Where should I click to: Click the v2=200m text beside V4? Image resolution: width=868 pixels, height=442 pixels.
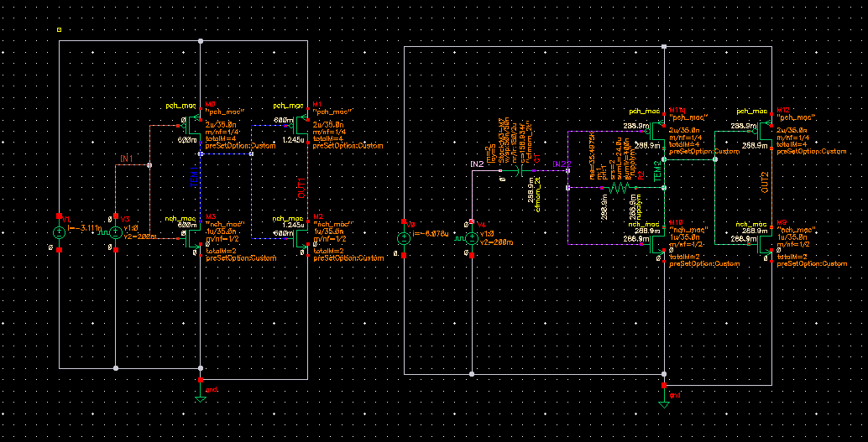pos(495,243)
